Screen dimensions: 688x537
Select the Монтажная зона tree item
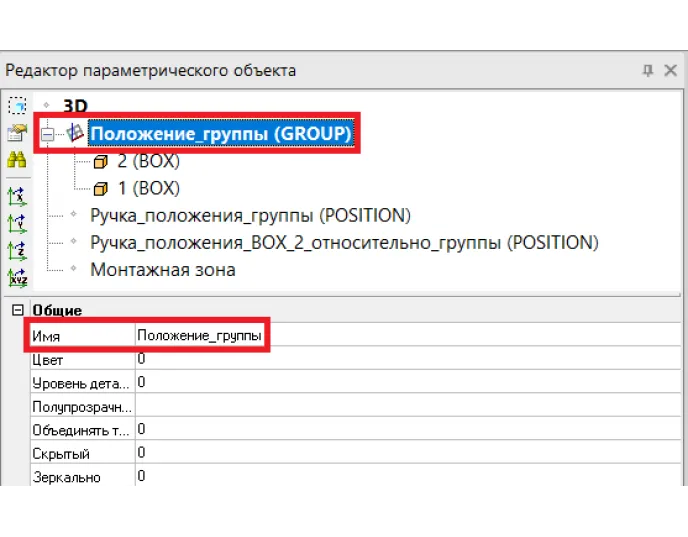click(x=163, y=270)
